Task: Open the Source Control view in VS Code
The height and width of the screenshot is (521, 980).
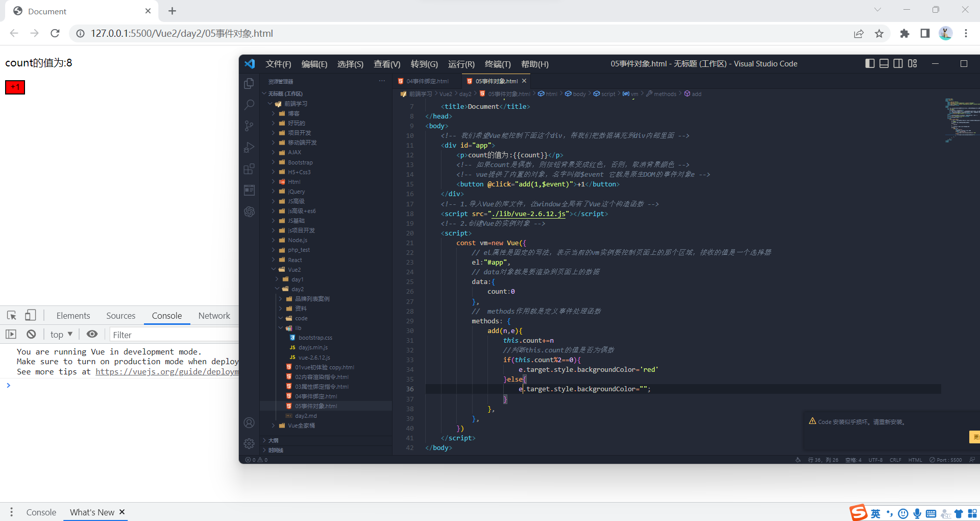Action: click(x=249, y=126)
